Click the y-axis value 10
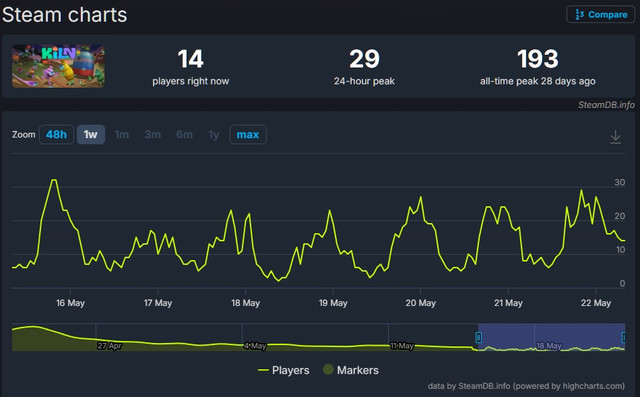Image resolution: width=640 pixels, height=397 pixels. tap(620, 250)
